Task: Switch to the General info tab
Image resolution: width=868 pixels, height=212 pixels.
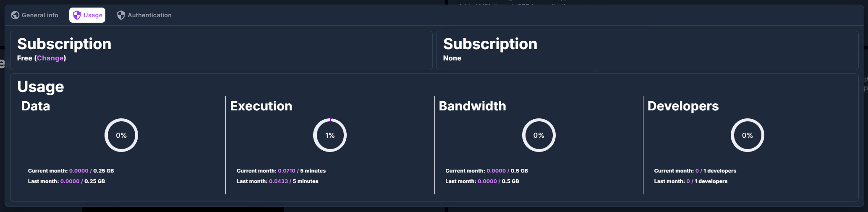Action: point(40,15)
